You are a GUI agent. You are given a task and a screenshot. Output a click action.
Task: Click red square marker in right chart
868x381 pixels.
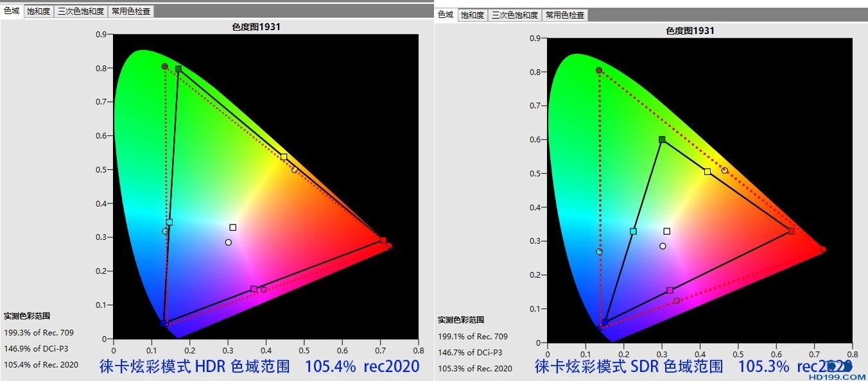point(792,231)
